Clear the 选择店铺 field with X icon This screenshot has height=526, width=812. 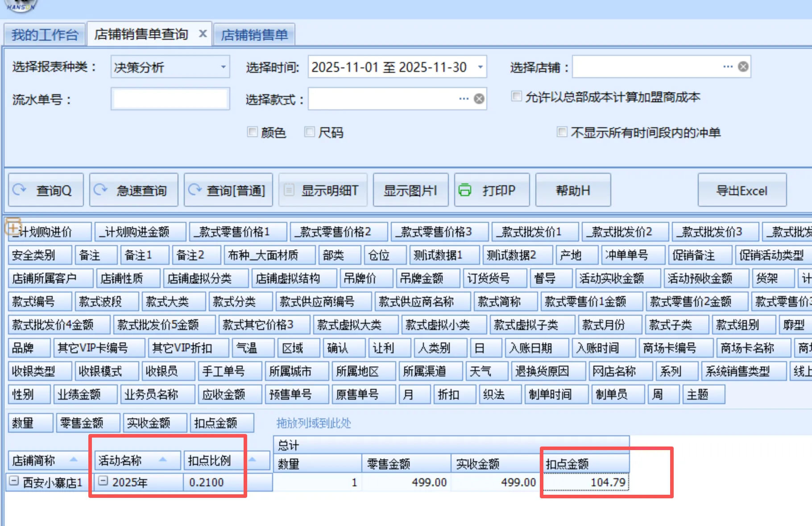(x=743, y=67)
